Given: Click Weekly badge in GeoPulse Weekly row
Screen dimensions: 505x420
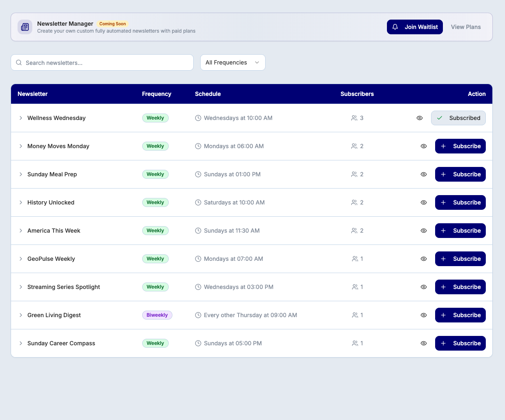Looking at the screenshot, I should click(155, 259).
